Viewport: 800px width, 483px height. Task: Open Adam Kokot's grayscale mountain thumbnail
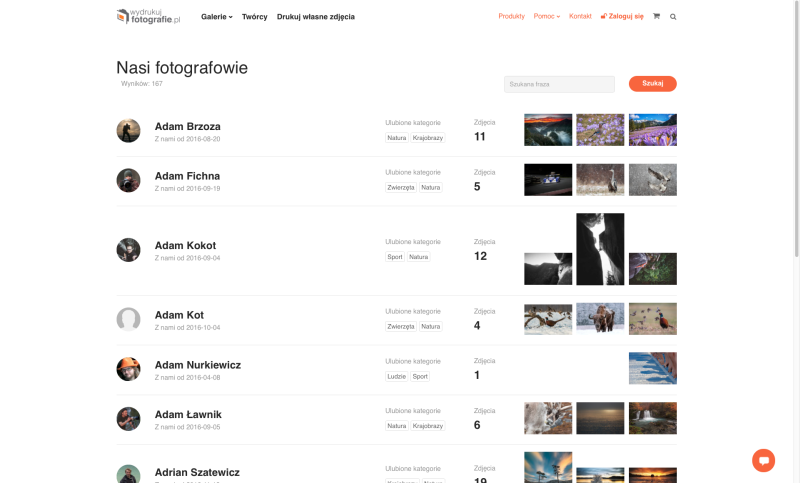(548, 269)
